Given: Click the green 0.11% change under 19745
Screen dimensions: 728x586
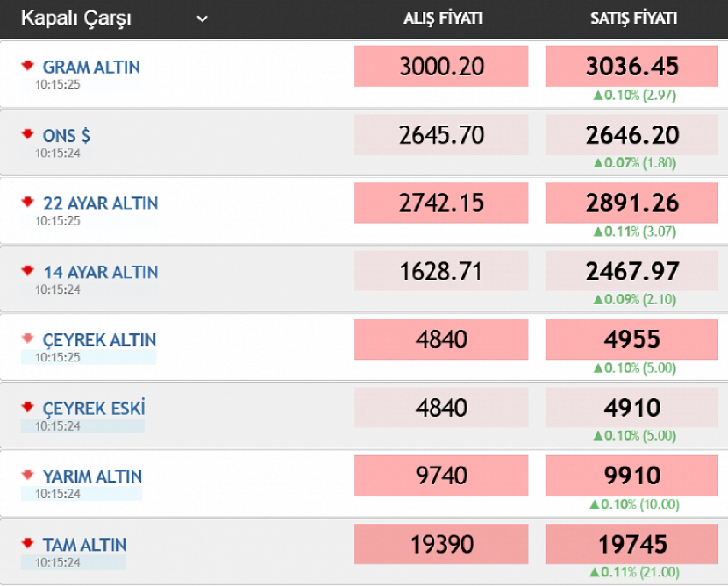Looking at the screenshot, I should pos(634,572).
